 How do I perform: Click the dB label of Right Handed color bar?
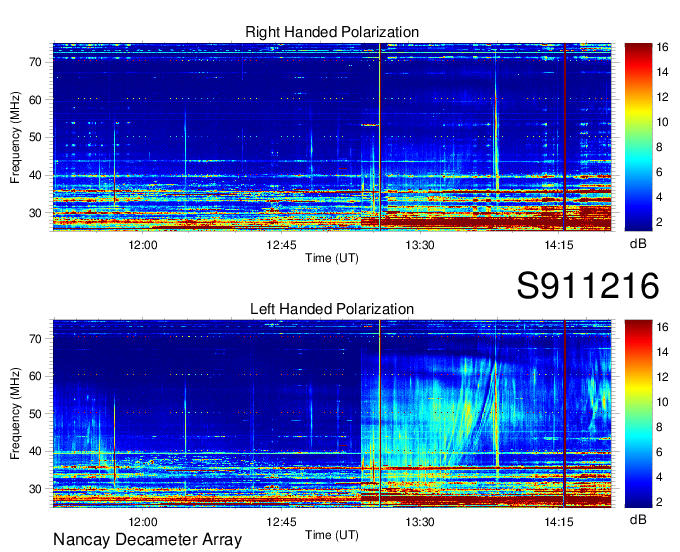coord(638,244)
